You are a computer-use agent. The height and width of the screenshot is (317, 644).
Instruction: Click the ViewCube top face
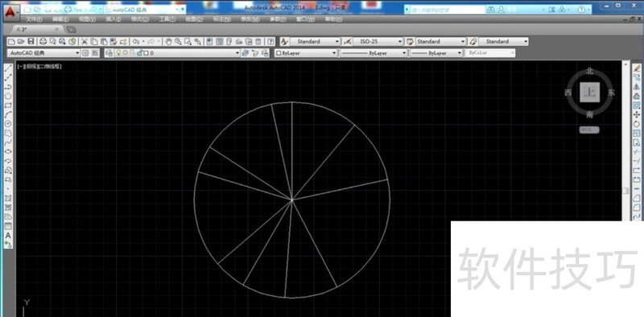590,93
